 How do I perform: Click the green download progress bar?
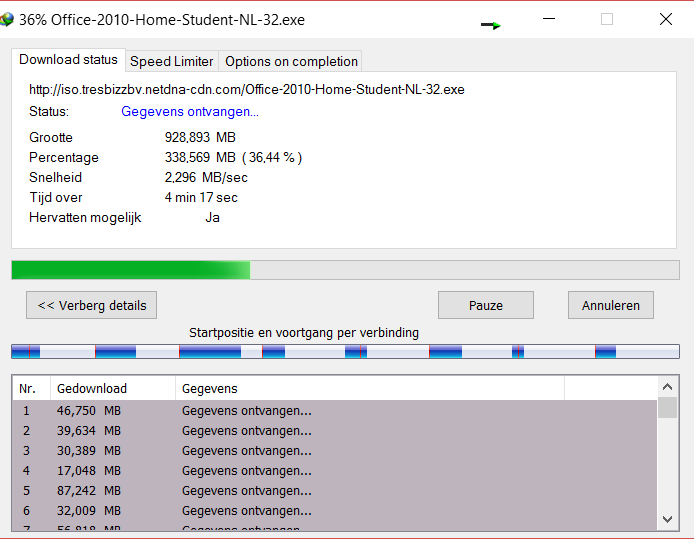point(345,270)
